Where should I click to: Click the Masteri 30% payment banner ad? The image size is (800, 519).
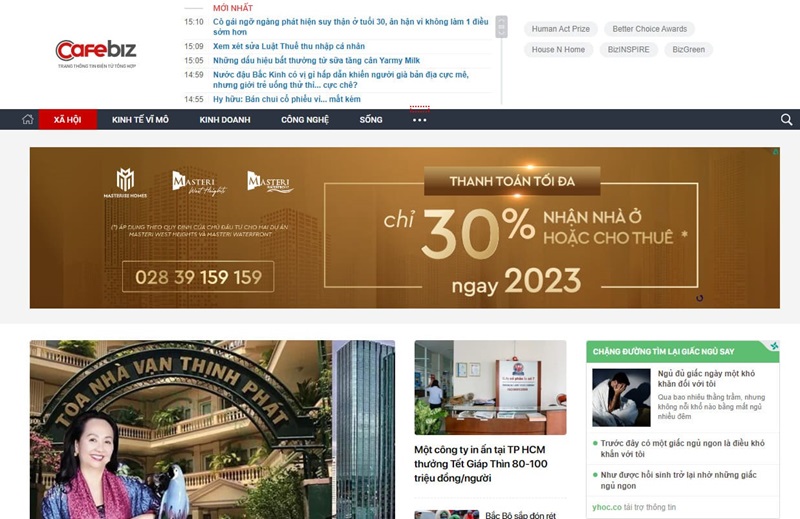[404, 228]
